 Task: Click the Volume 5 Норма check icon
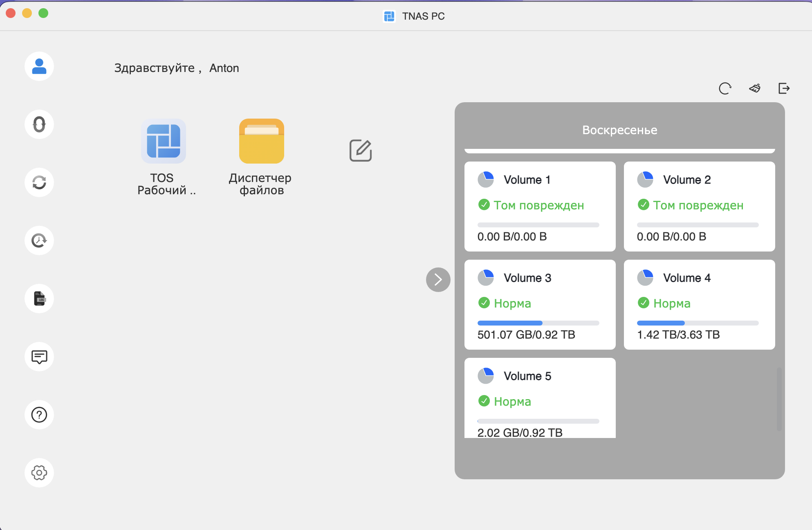click(x=484, y=401)
